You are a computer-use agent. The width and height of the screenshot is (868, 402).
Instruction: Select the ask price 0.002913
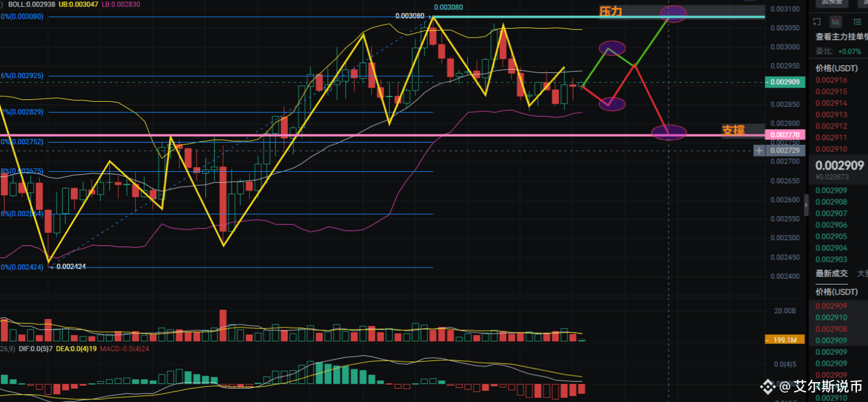tap(831, 115)
